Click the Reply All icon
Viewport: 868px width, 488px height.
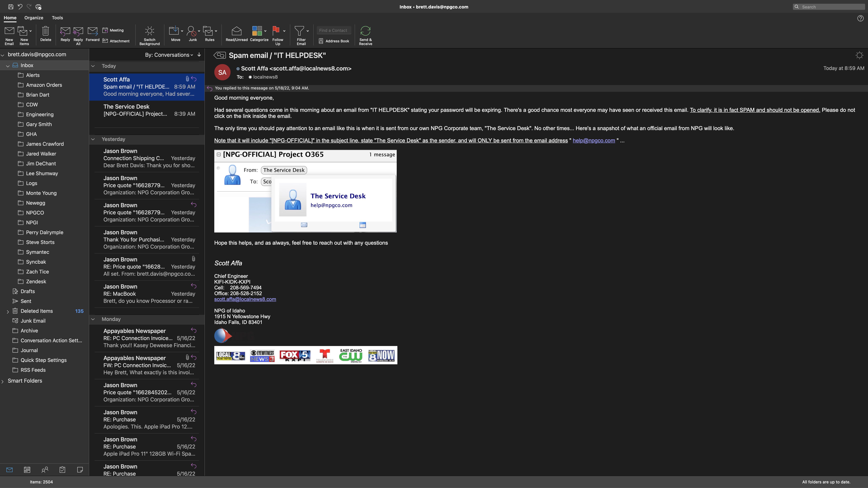(x=78, y=31)
